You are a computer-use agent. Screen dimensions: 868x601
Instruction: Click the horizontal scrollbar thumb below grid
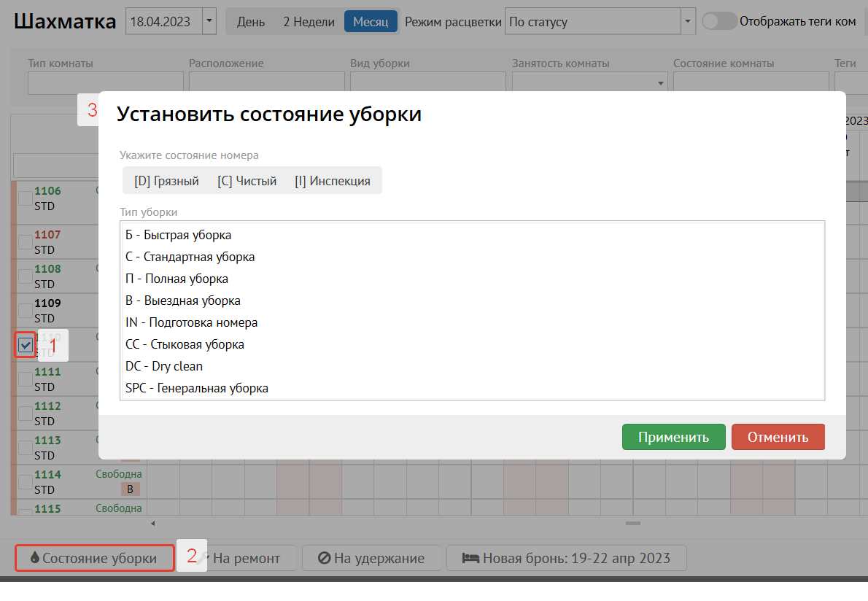(633, 523)
